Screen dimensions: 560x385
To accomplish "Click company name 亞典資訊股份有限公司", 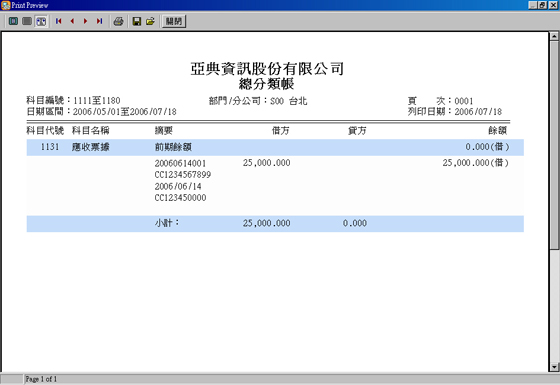I will (267, 69).
